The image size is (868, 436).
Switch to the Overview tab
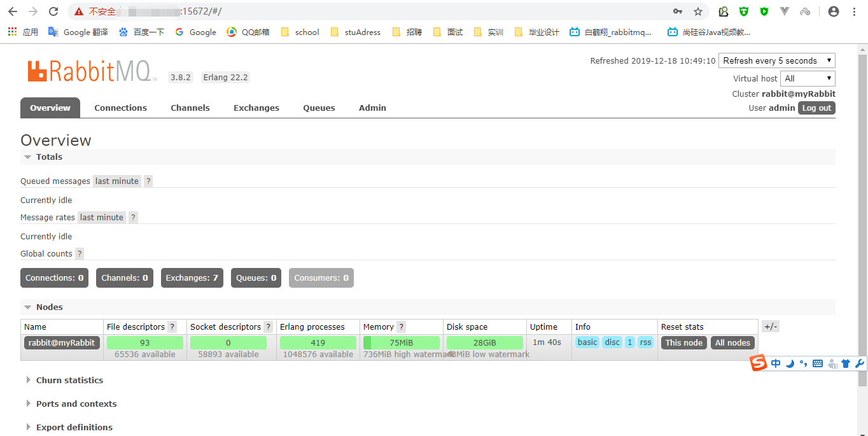click(50, 108)
